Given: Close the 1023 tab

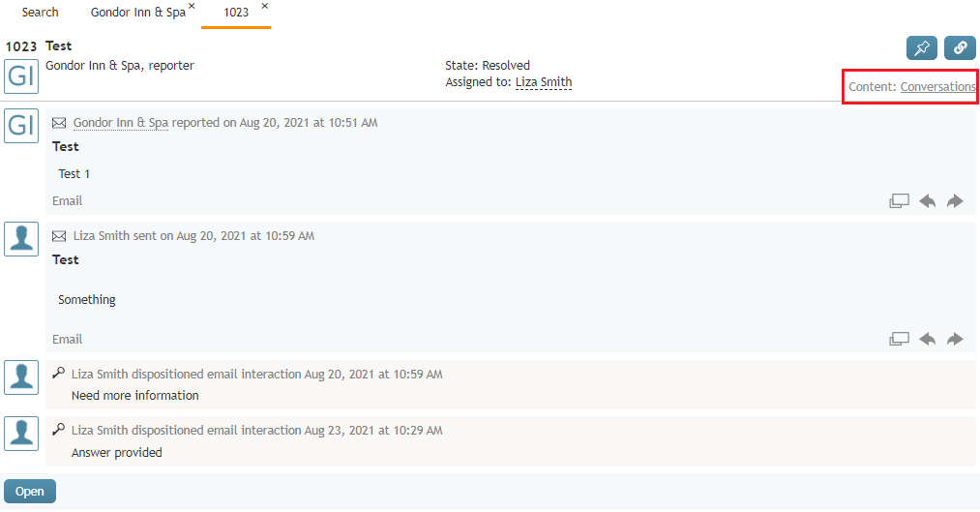Looking at the screenshot, I should coord(265,6).
